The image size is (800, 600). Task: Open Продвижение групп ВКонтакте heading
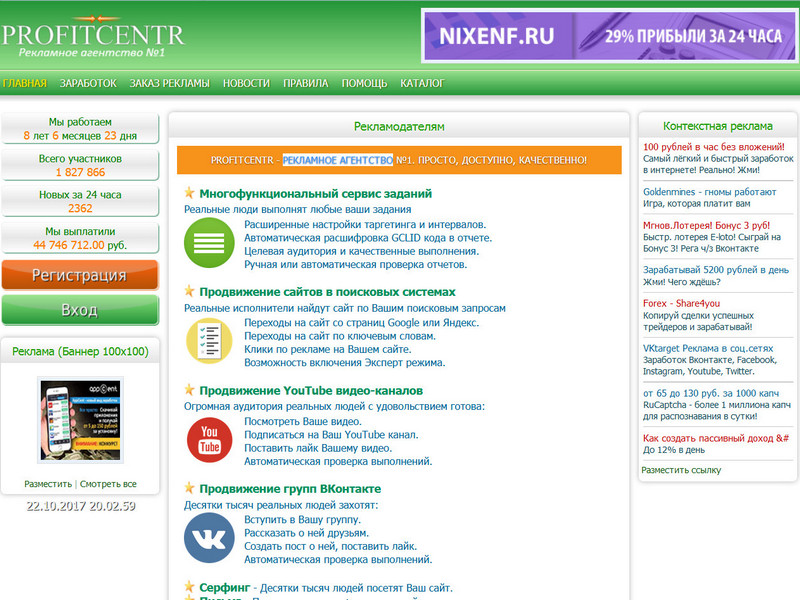(290, 489)
